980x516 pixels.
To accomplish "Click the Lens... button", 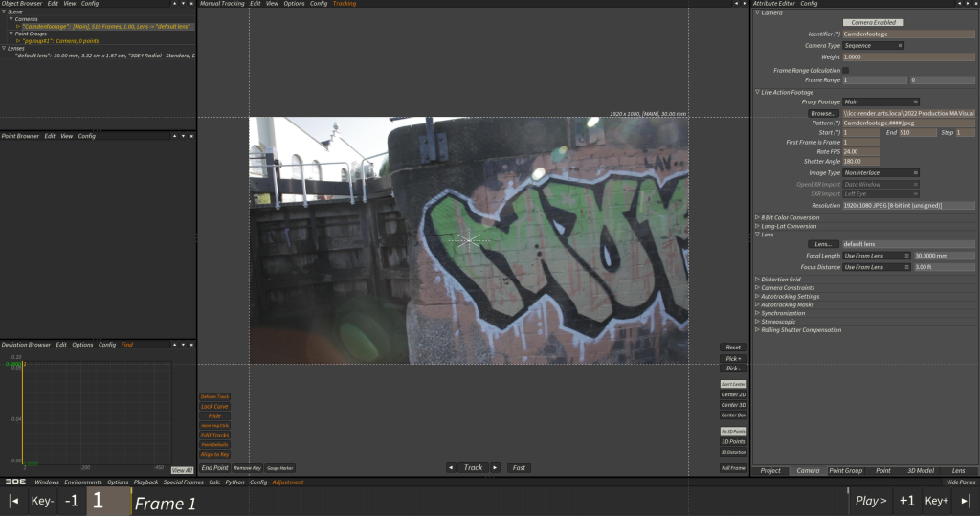I will tap(822, 244).
